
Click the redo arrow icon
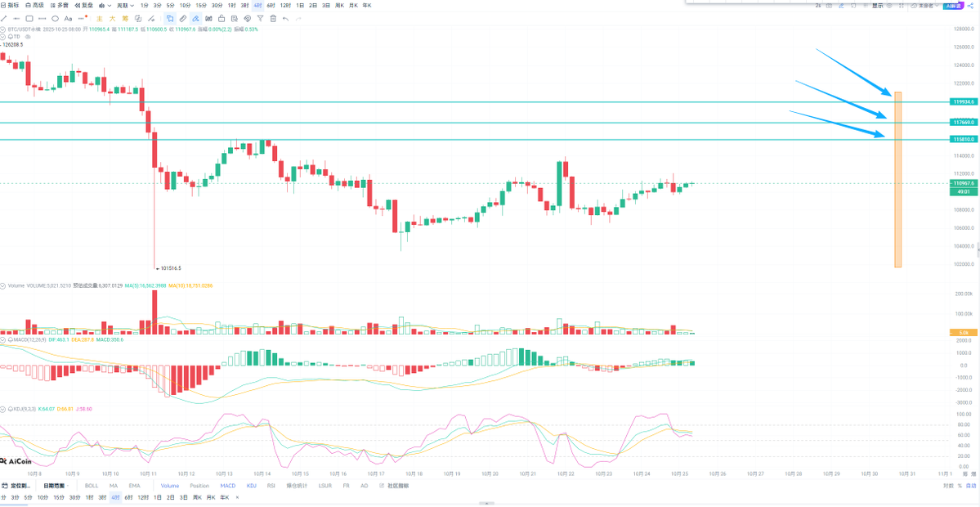(298, 19)
